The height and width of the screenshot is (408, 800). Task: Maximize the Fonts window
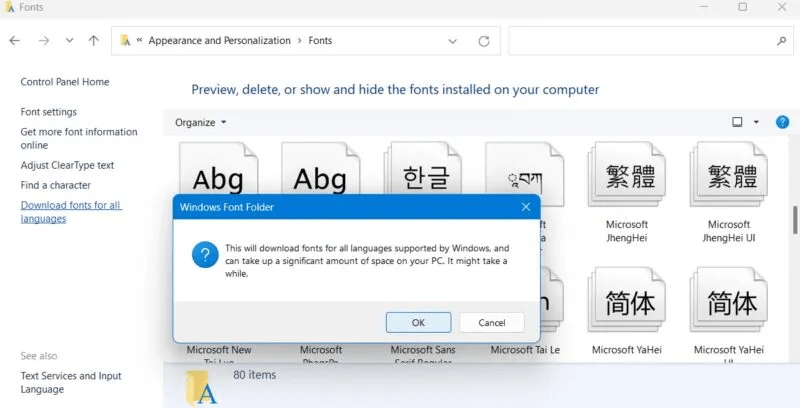point(743,7)
